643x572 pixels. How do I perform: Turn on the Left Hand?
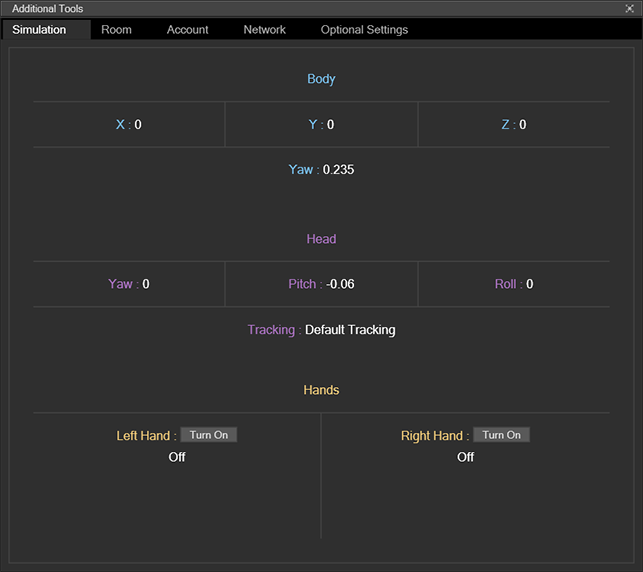point(209,435)
